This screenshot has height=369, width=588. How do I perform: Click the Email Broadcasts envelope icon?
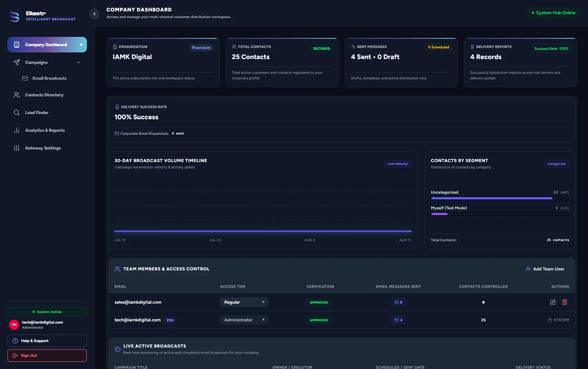click(25, 78)
